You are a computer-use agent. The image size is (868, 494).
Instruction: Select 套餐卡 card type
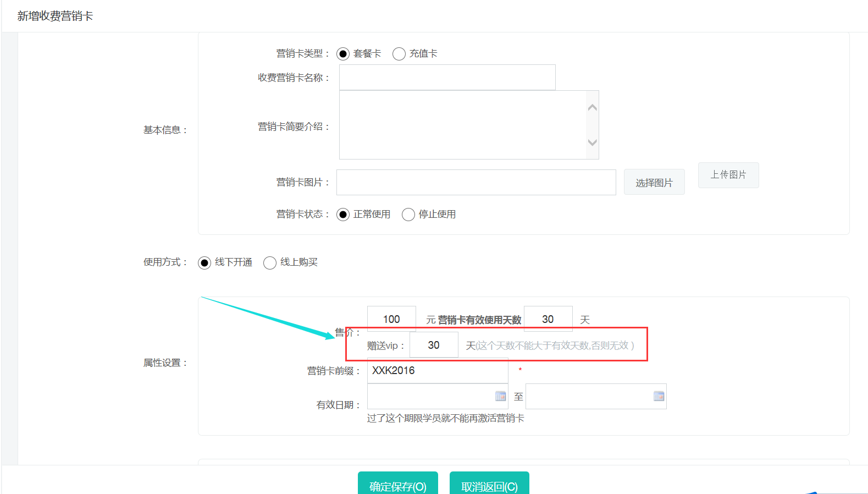(343, 54)
